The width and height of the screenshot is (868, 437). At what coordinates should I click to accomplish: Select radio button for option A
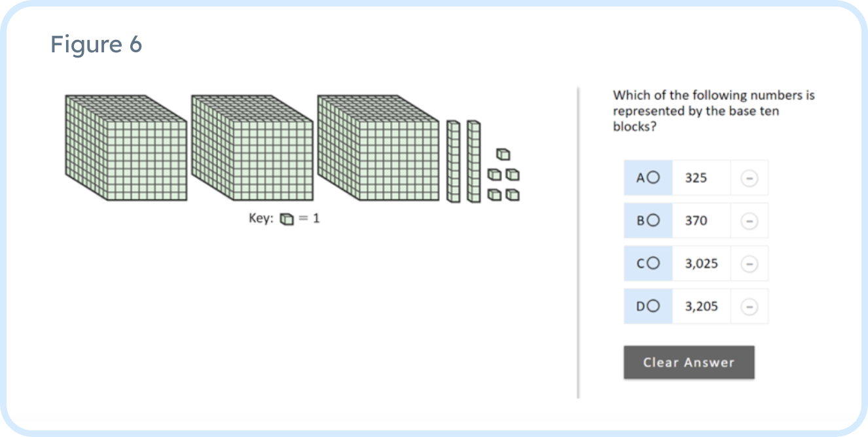click(653, 178)
